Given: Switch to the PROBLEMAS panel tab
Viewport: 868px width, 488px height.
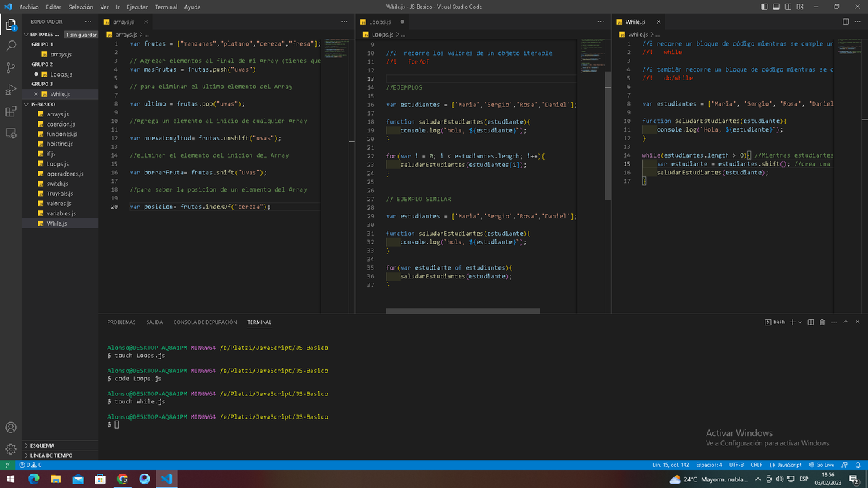Looking at the screenshot, I should coord(121,322).
